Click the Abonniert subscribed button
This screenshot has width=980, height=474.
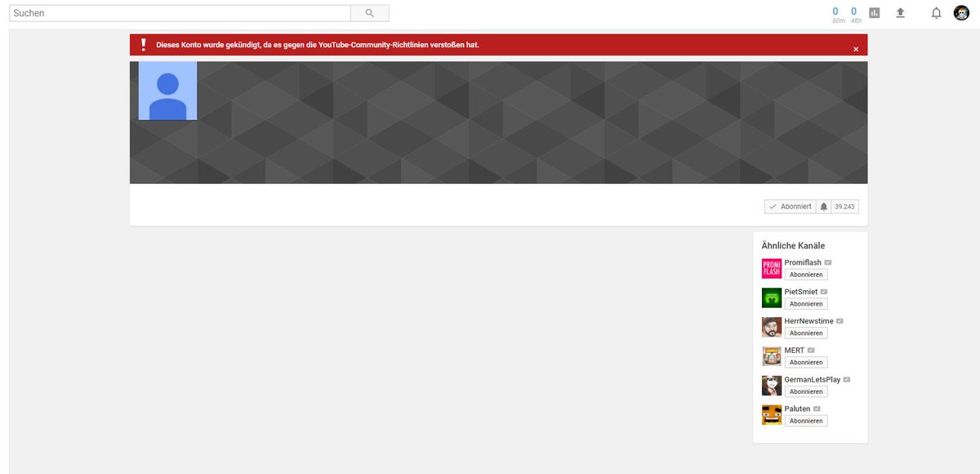(791, 207)
